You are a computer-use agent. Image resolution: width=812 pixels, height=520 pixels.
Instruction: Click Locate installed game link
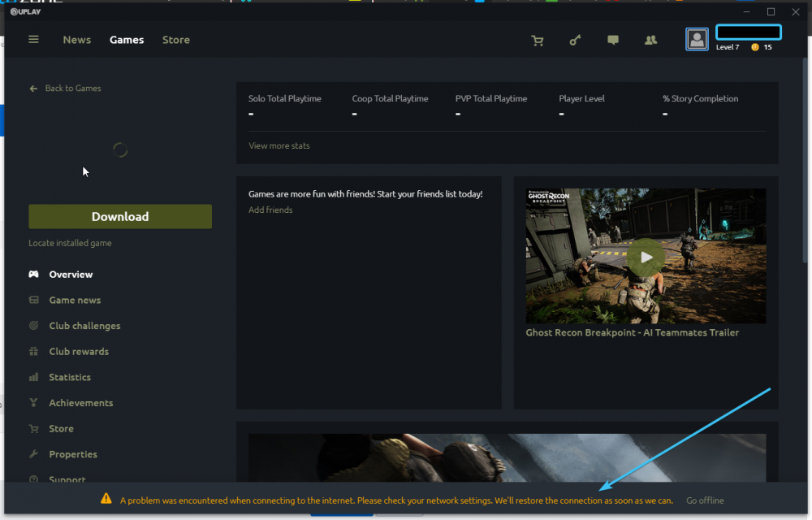coord(70,243)
